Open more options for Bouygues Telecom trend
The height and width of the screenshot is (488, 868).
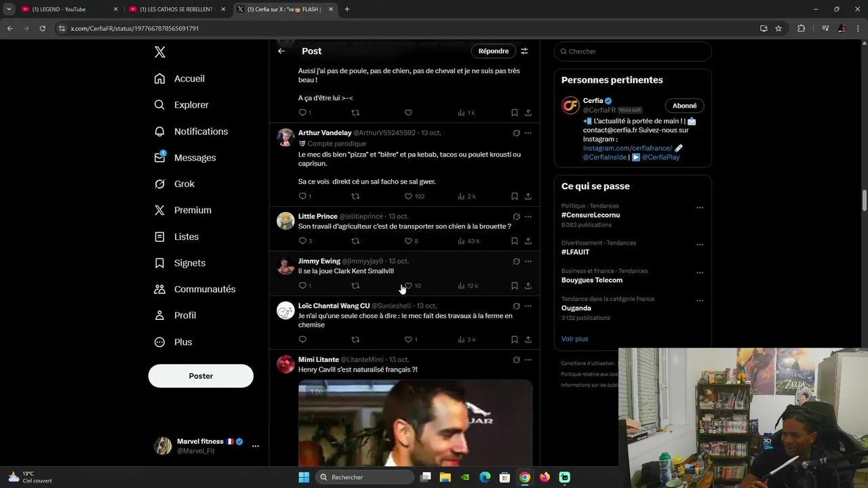tap(700, 273)
